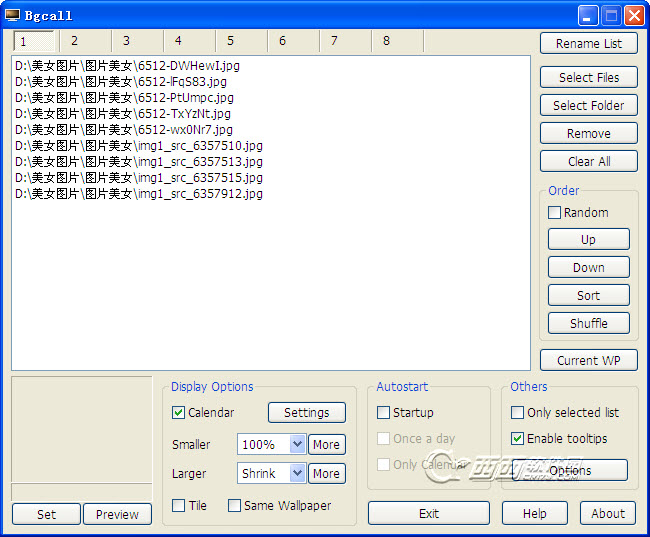Click the Set button
The image size is (650, 537).
click(46, 514)
